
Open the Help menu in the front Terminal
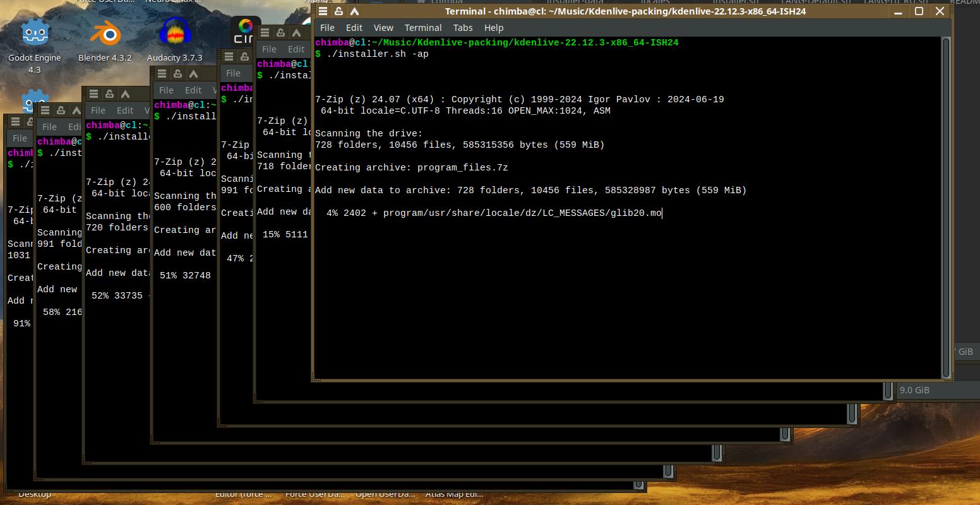pyautogui.click(x=494, y=28)
